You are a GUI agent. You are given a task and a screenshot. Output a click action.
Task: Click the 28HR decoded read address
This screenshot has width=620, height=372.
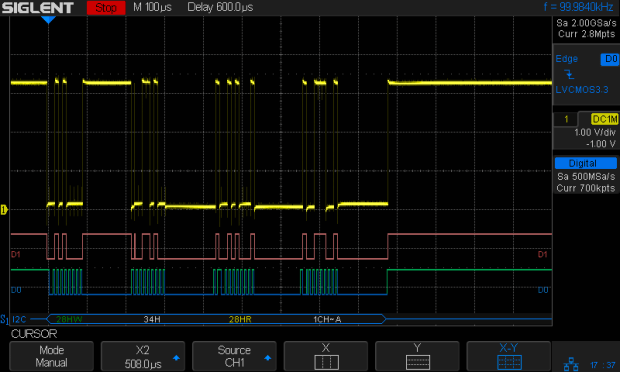pos(240,319)
